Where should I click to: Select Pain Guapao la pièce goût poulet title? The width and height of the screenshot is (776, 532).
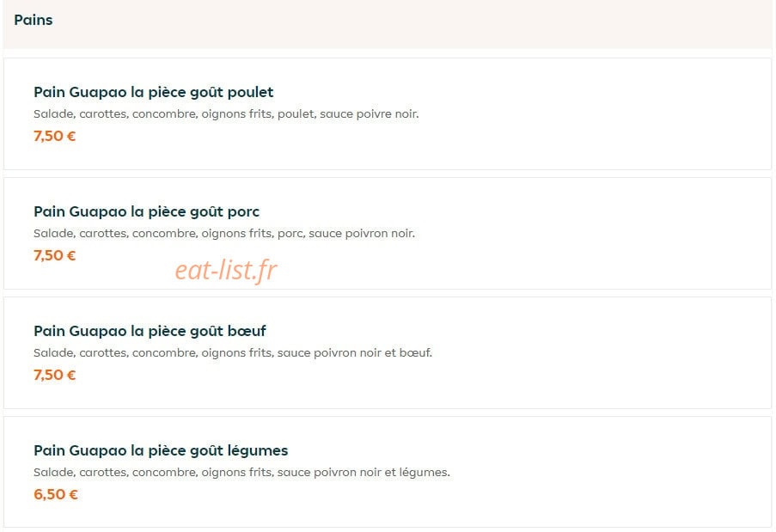[x=154, y=93]
